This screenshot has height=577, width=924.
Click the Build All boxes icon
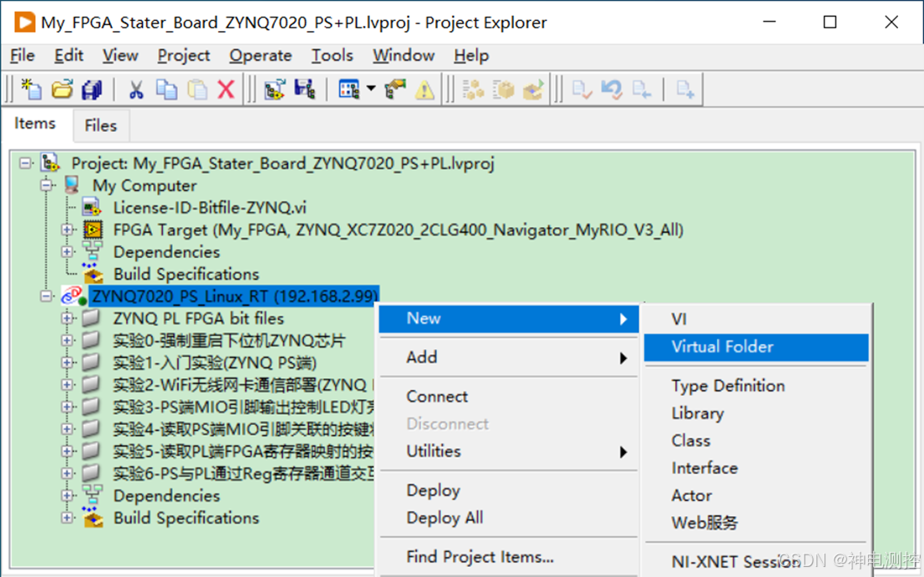point(473,89)
